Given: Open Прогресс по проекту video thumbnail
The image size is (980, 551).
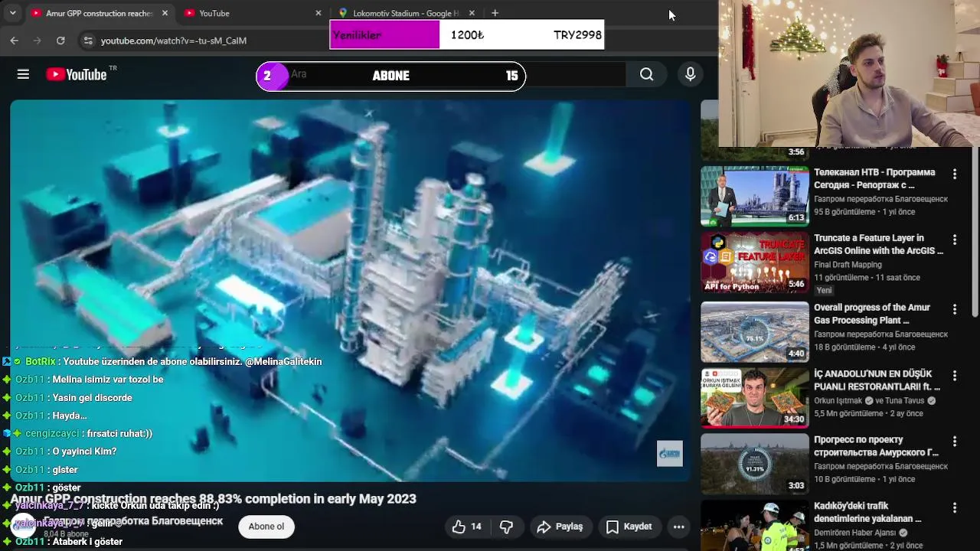Looking at the screenshot, I should click(755, 464).
